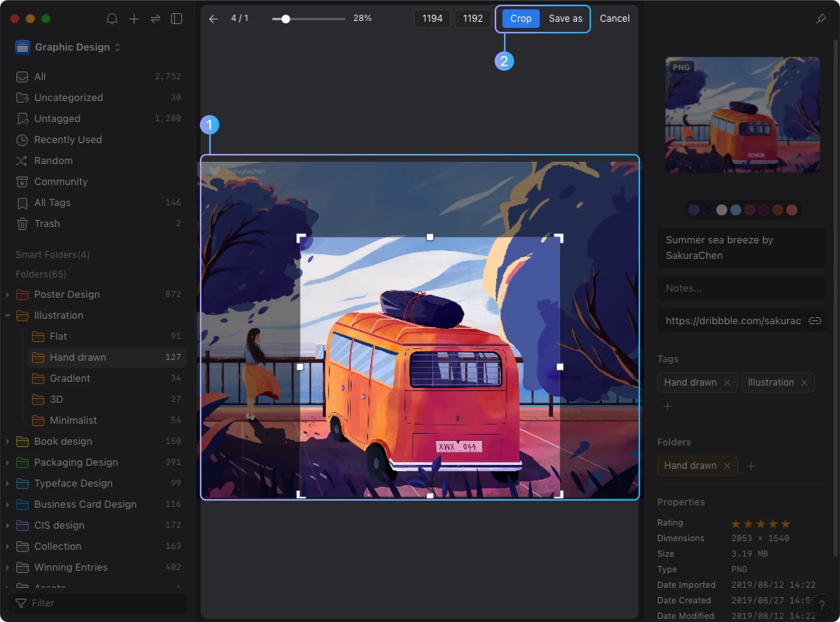Cancel the crop operation
The image size is (840, 622).
[x=614, y=18]
